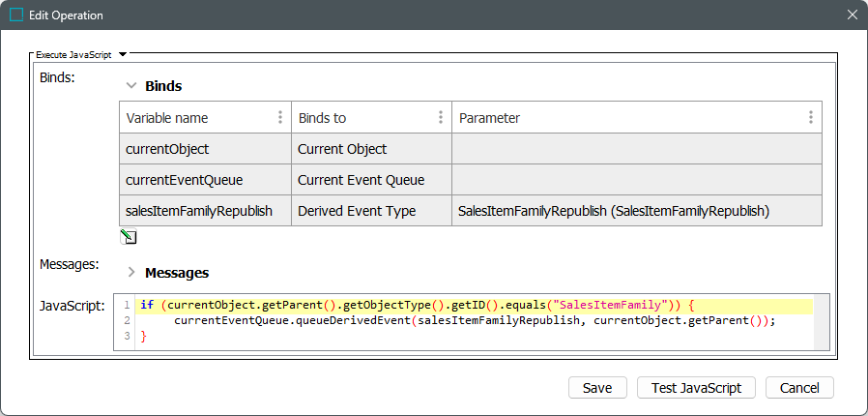This screenshot has width=868, height=416.
Task: Select the currentObject variable cell
Action: (205, 149)
